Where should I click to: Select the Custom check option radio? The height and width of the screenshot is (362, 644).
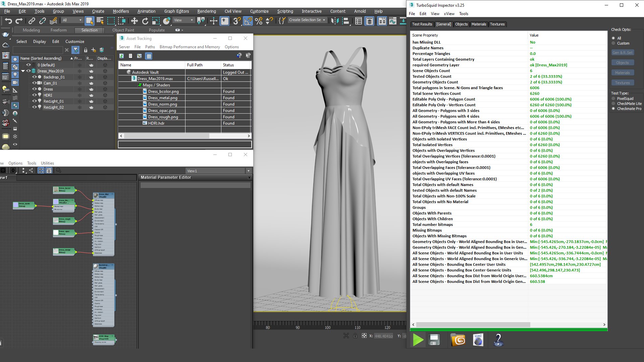(x=613, y=43)
